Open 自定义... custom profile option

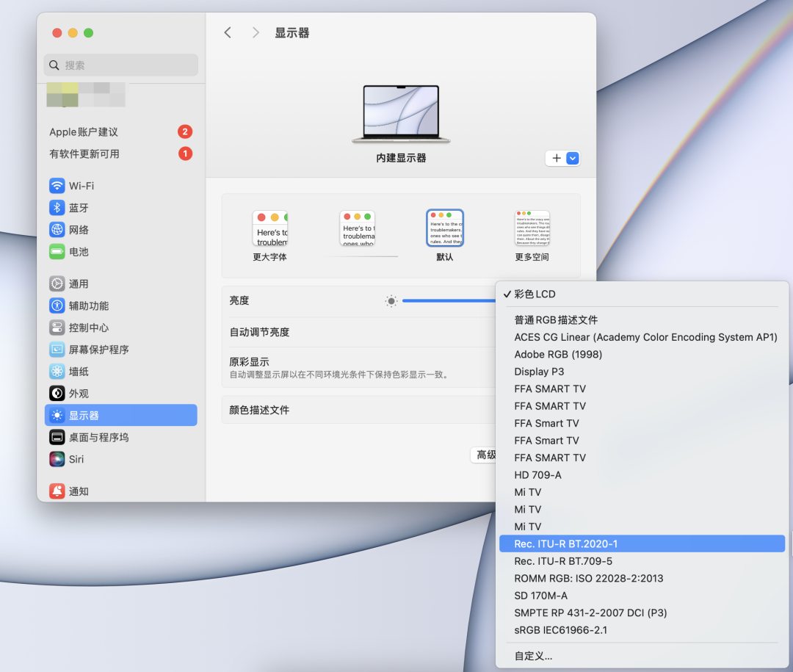pos(642,656)
